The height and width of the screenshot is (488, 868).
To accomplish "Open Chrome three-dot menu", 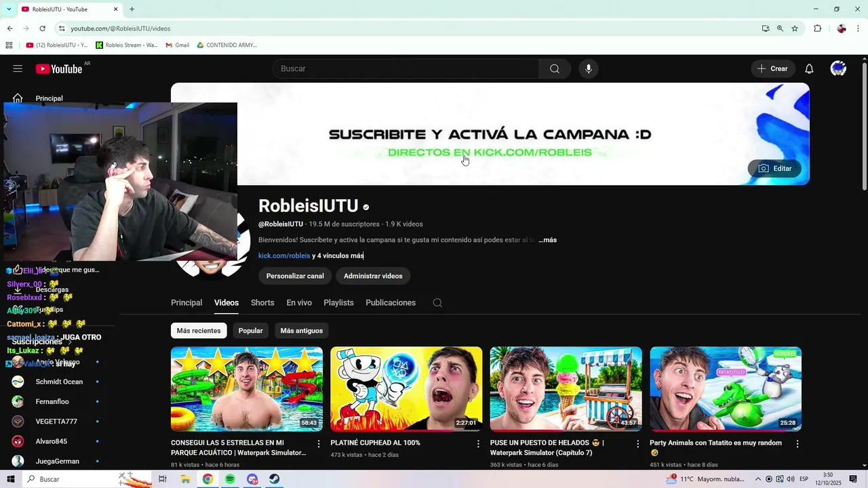I will [x=859, y=28].
